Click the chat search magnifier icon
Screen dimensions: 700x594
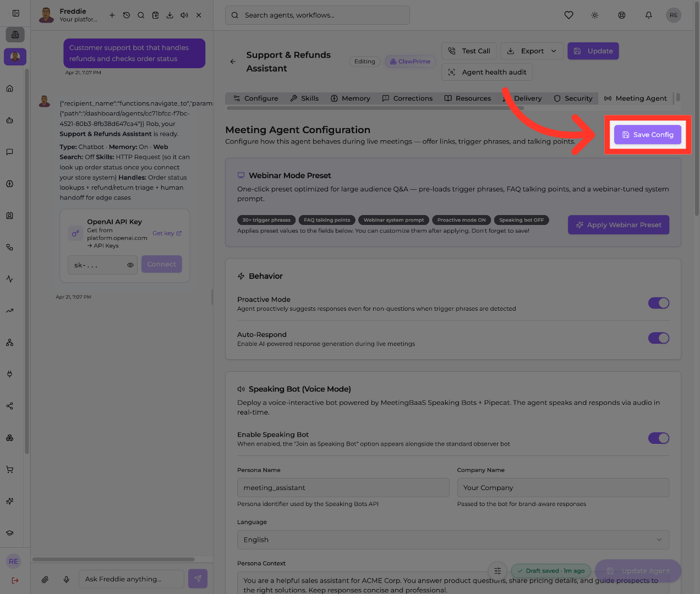tap(141, 15)
